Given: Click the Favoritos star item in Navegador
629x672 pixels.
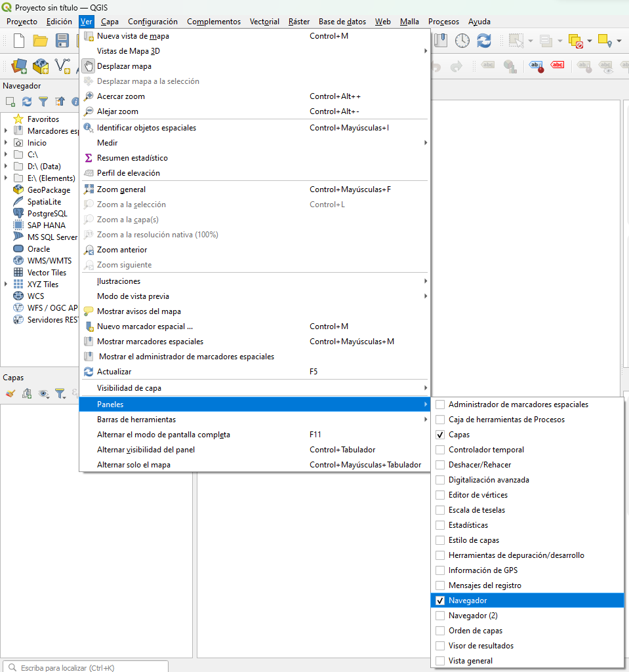Looking at the screenshot, I should click(43, 119).
